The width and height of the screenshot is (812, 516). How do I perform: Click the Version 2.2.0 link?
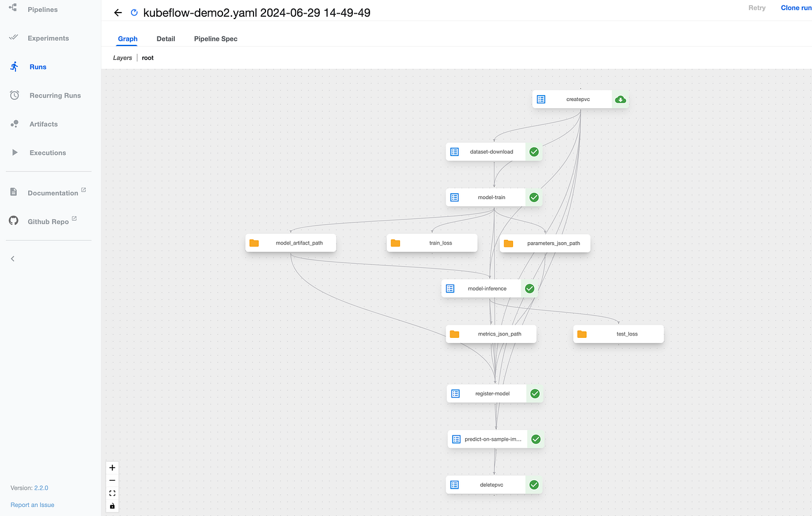coord(41,488)
